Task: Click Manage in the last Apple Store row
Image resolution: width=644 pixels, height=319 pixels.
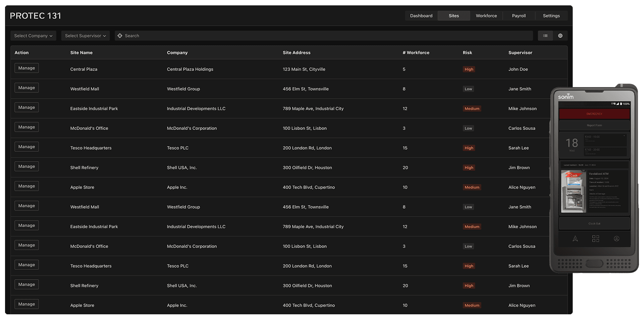Action: (x=26, y=304)
